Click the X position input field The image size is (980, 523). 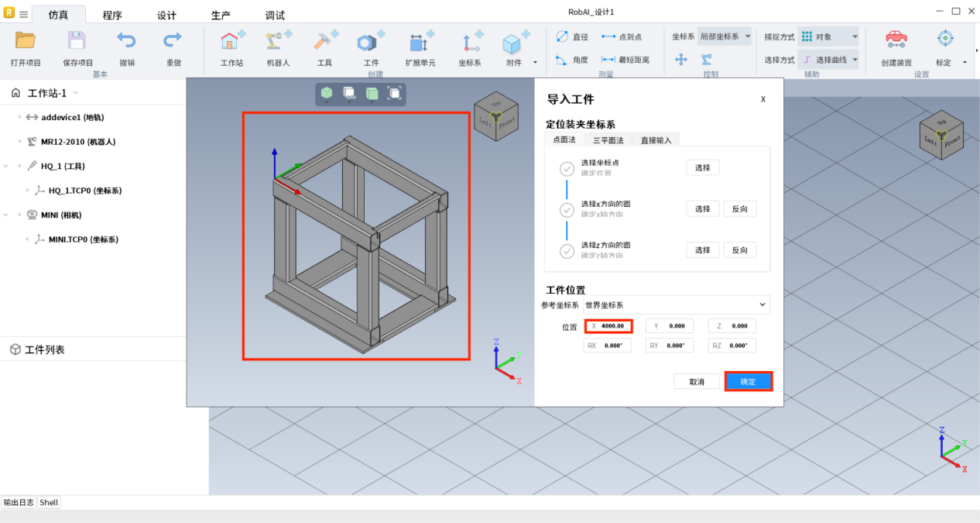tap(612, 326)
